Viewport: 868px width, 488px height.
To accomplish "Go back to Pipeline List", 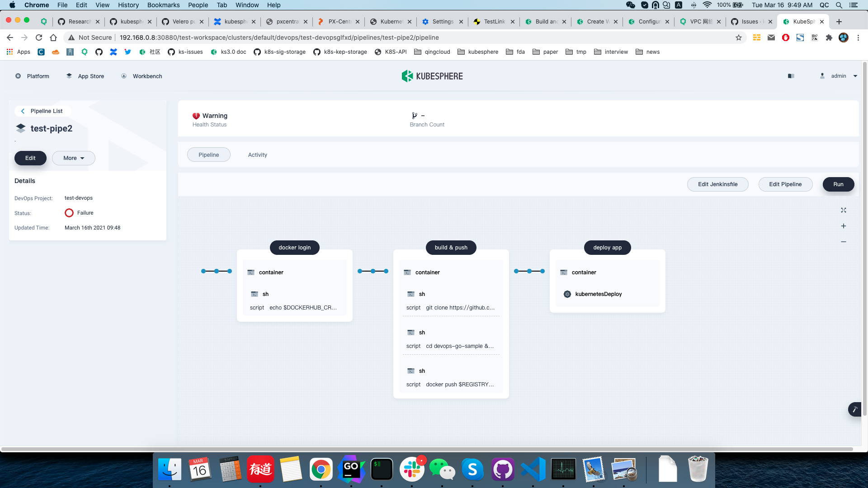I will (42, 111).
